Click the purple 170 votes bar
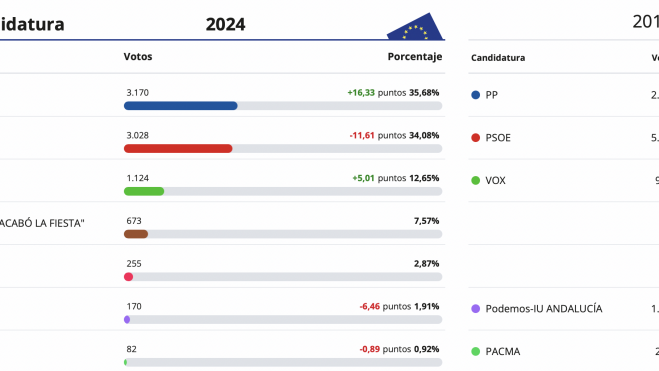659x371 pixels. coord(127,320)
